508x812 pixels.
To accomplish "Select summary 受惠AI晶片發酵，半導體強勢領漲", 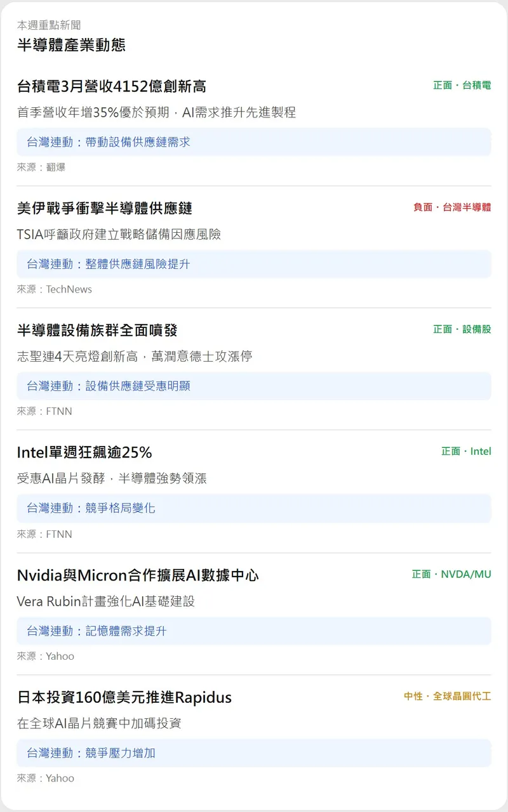I will click(x=112, y=478).
